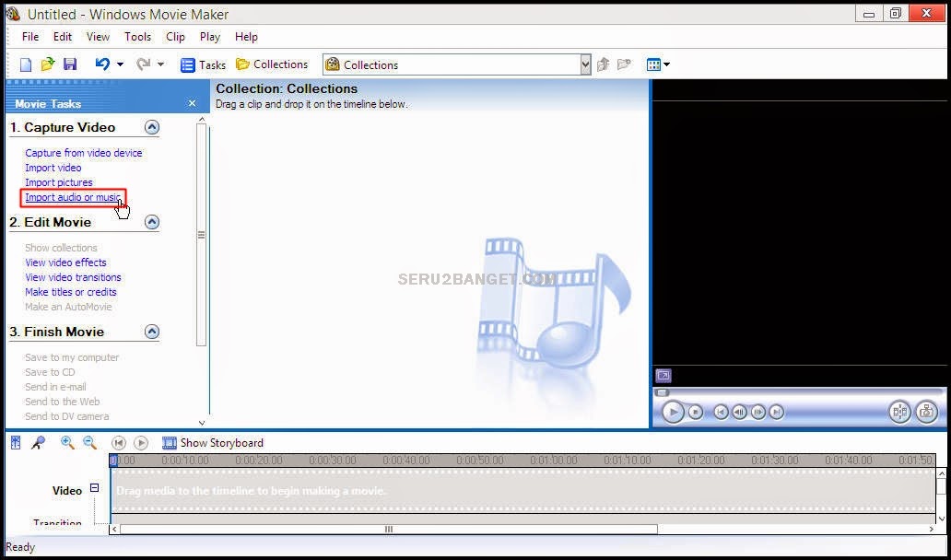Open the Play menu
The height and width of the screenshot is (560, 951).
point(210,37)
